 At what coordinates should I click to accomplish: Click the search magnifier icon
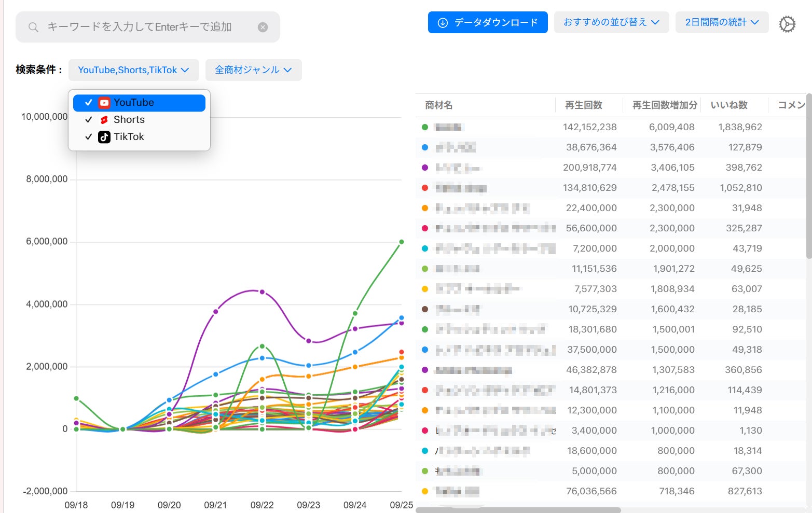point(33,27)
